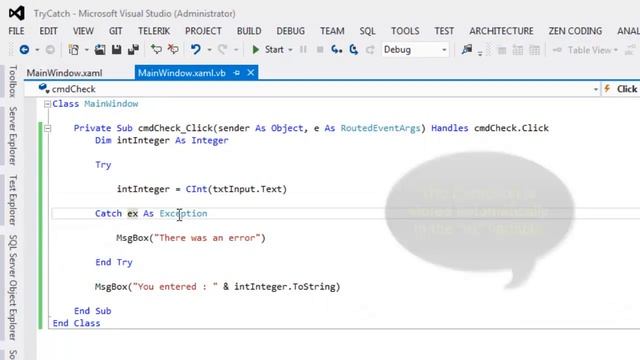Open the navigate backward history dropdown
This screenshot has width=640, height=360.
(x=37, y=50)
